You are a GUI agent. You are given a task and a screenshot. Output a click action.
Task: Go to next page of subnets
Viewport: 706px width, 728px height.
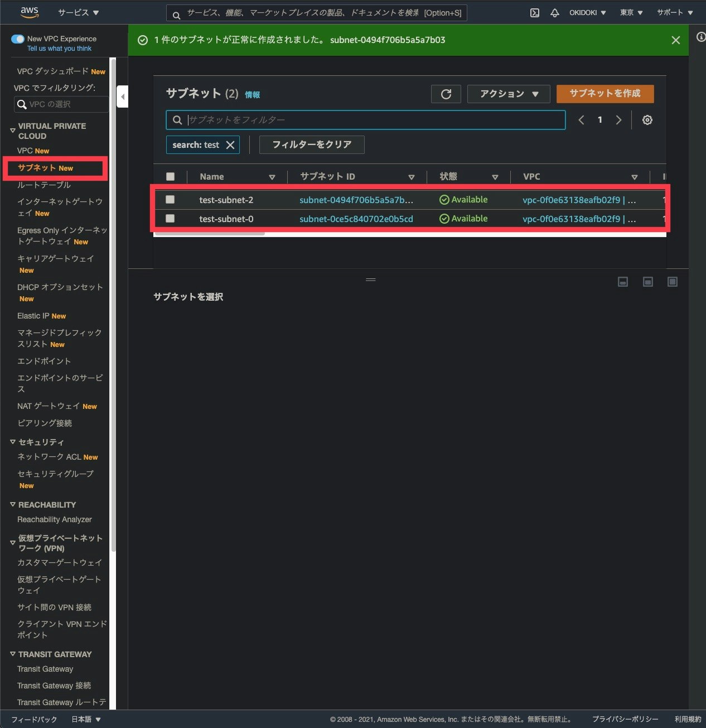[x=618, y=120]
